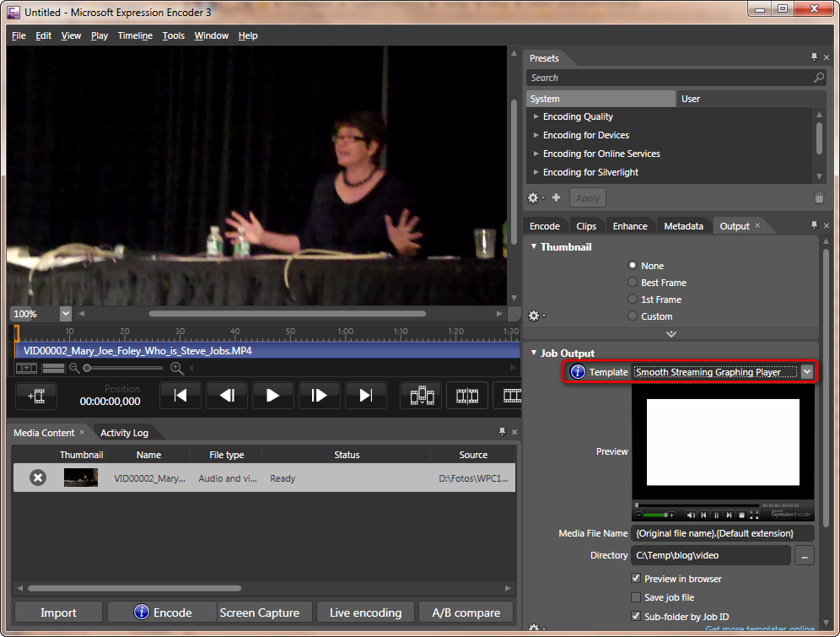Add a new preset with plus icon
The width and height of the screenshot is (840, 637).
(556, 197)
